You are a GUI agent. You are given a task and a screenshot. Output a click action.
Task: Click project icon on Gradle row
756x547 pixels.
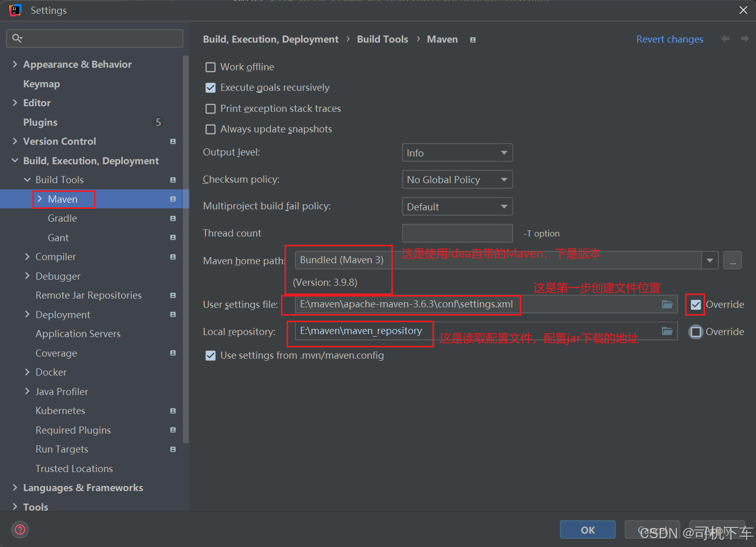pyautogui.click(x=173, y=218)
